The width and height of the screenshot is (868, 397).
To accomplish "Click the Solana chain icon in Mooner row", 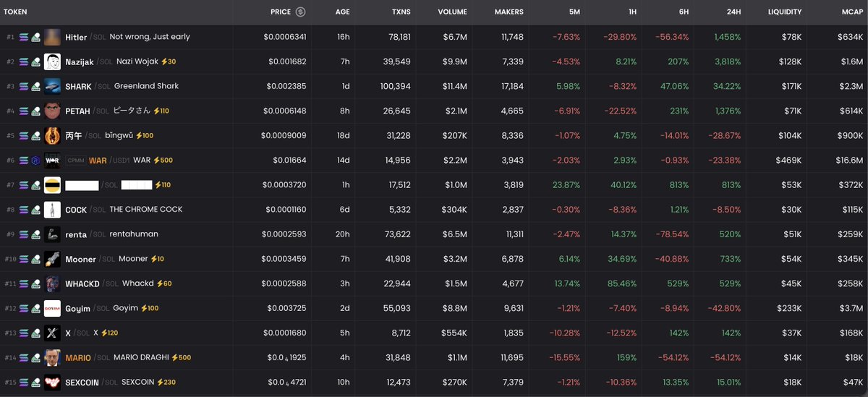I will point(23,259).
